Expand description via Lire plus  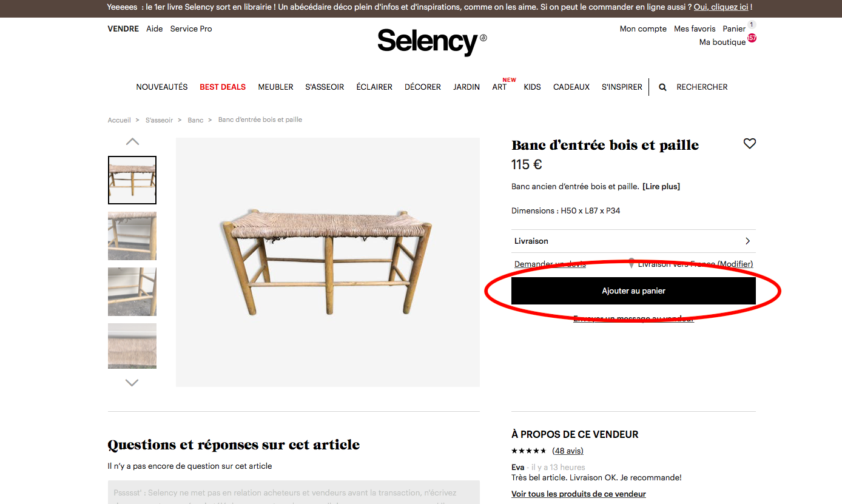(661, 187)
